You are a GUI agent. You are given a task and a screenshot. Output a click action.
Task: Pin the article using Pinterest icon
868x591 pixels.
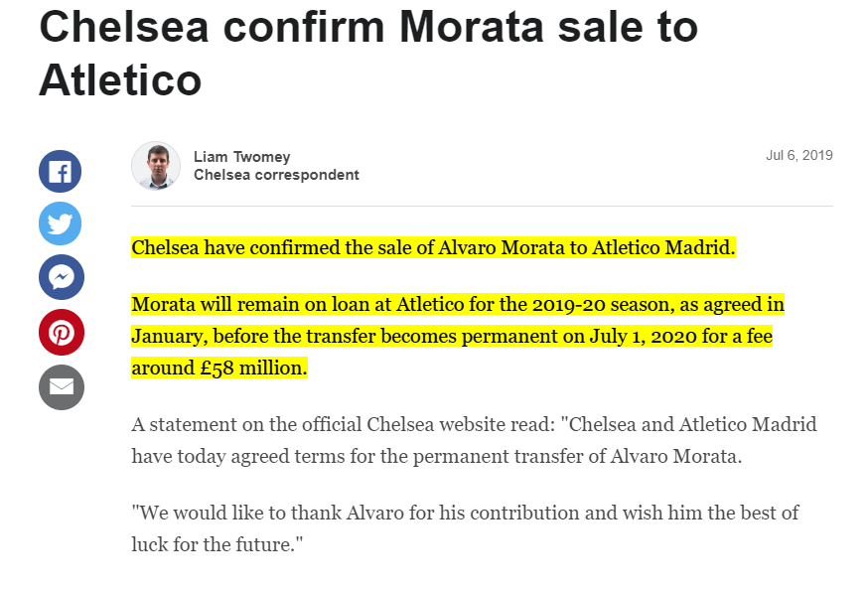[x=60, y=332]
